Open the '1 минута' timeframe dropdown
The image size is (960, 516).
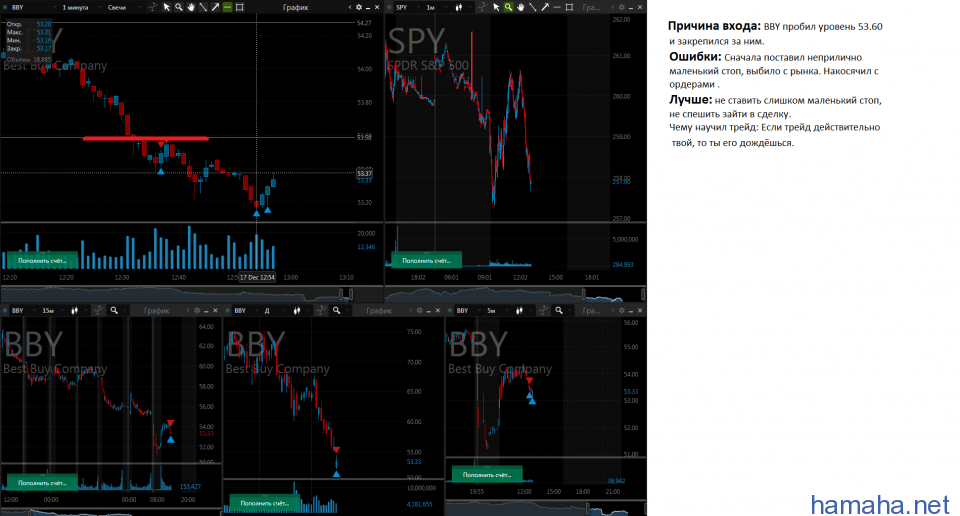[80, 7]
